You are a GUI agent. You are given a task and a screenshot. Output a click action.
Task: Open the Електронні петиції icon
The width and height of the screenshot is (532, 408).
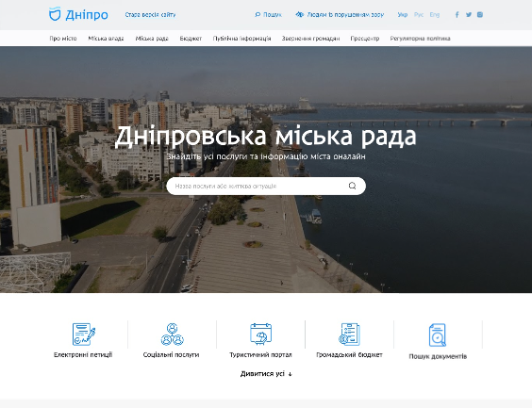point(83,335)
